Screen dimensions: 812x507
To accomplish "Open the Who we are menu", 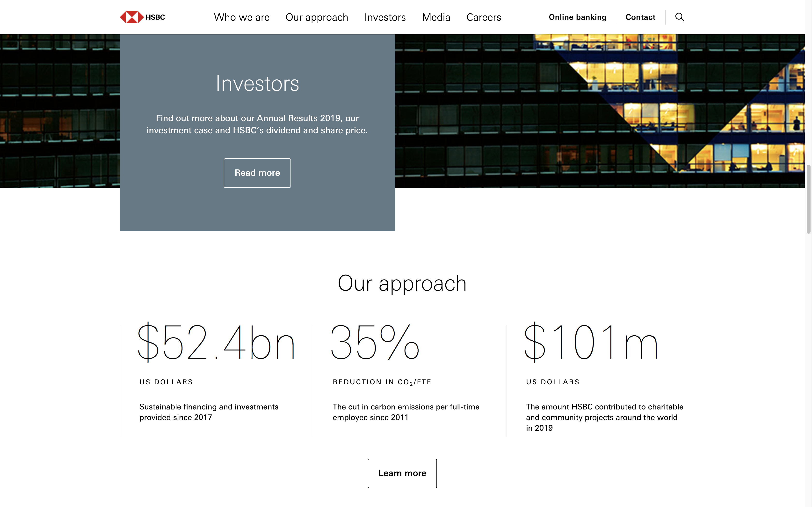I will coord(242,17).
